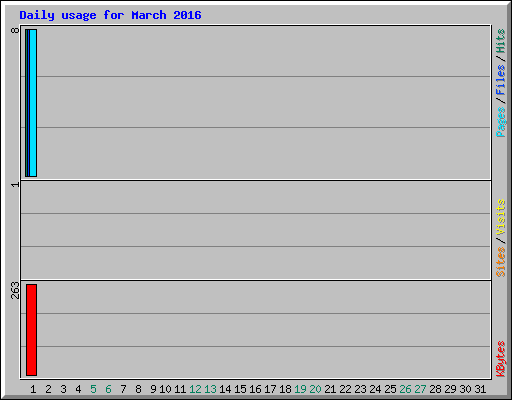Click the day 9 axis label
This screenshot has height=400, width=512.
(x=153, y=389)
